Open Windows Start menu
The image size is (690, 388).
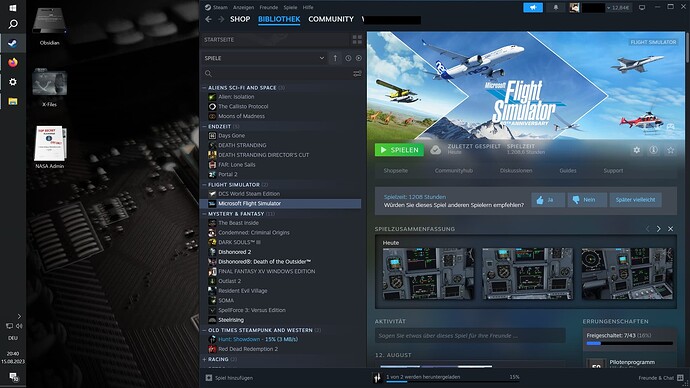pyautogui.click(x=13, y=8)
